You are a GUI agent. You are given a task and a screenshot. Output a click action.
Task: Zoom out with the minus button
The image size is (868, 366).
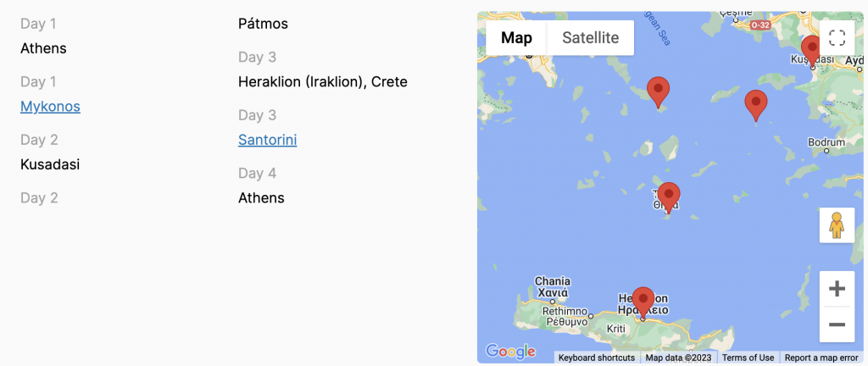837,324
